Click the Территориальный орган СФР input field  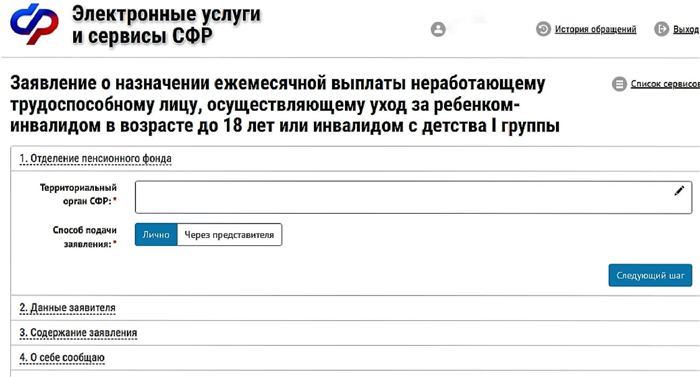(x=413, y=197)
